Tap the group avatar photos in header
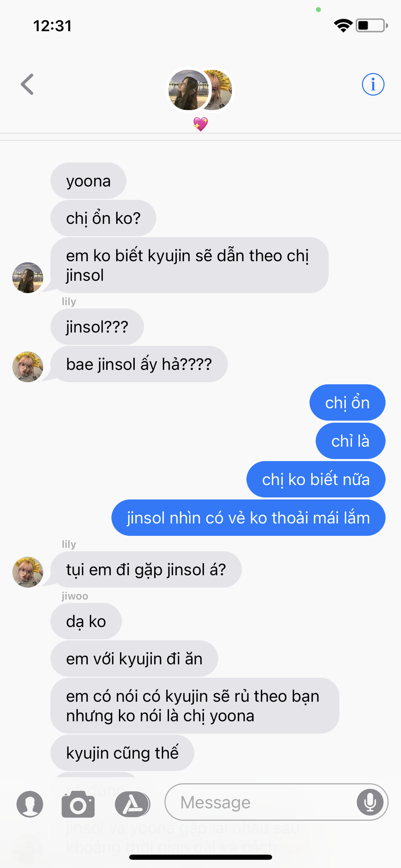Screen dimensions: 401x868 [x=200, y=90]
